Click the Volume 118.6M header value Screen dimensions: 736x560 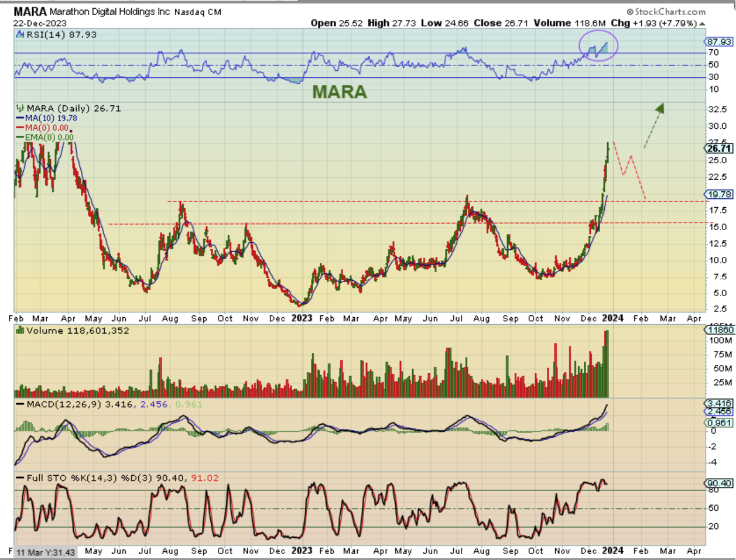pyautogui.click(x=570, y=23)
